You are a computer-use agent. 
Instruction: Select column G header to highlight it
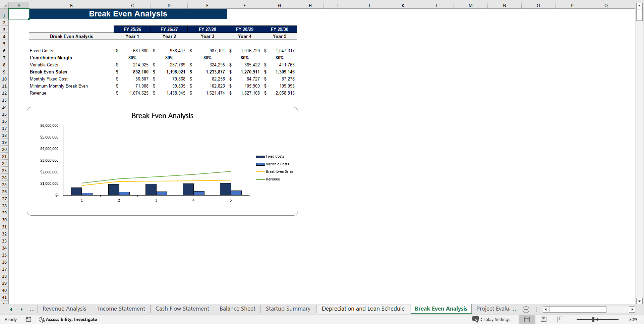pyautogui.click(x=279, y=5)
